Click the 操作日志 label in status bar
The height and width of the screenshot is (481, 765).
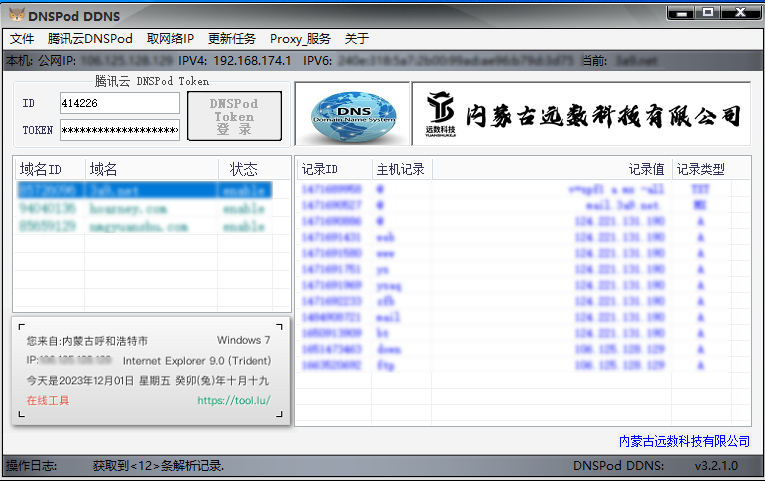31,466
